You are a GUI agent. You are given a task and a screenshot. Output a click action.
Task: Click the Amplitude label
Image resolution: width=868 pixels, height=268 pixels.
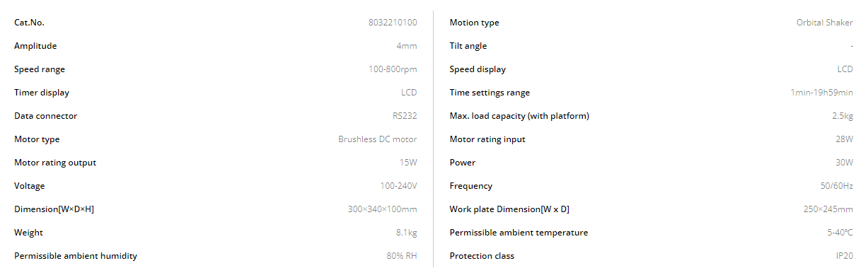pos(35,46)
